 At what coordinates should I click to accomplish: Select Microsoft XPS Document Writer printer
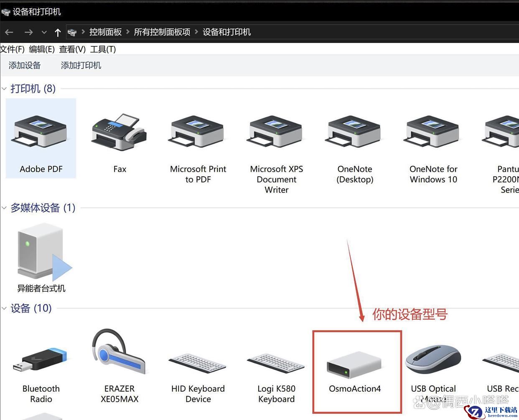(276, 132)
